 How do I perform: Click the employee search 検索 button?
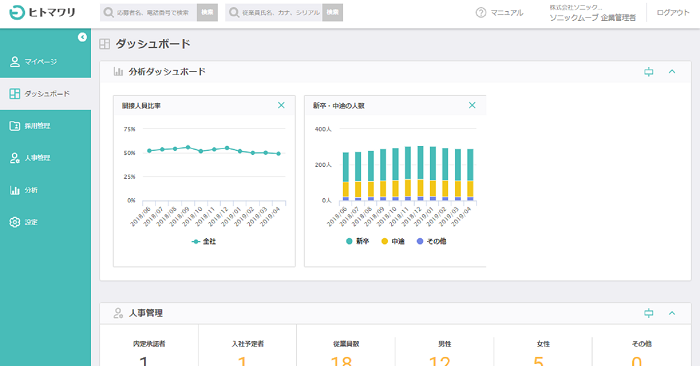tap(333, 12)
